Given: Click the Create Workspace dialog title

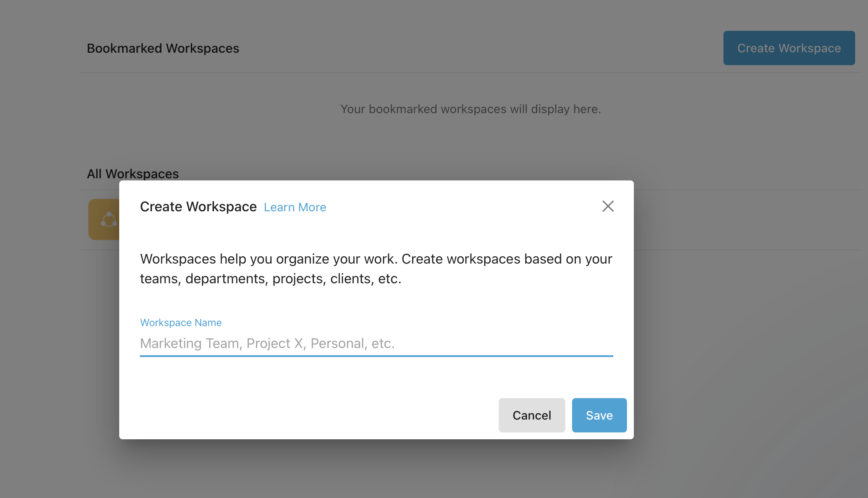Looking at the screenshot, I should (x=198, y=207).
